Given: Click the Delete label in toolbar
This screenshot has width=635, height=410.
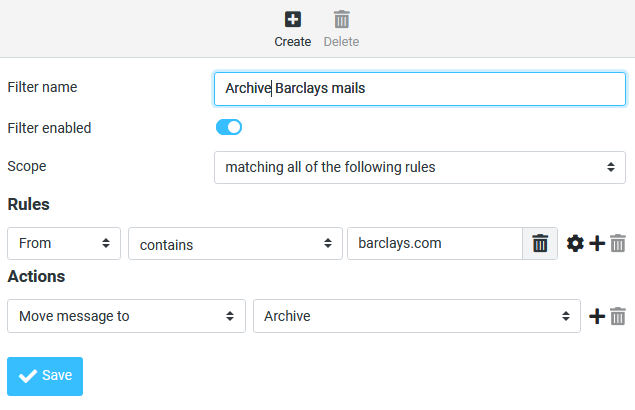Looking at the screenshot, I should (341, 42).
